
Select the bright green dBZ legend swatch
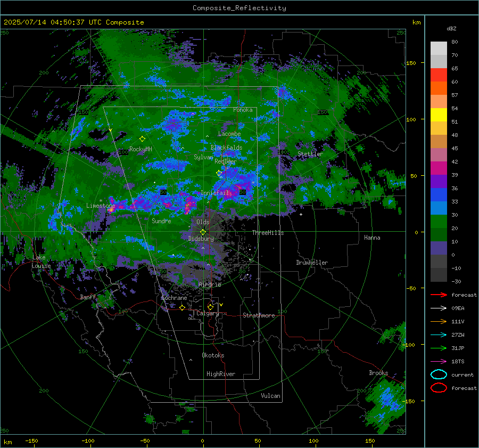[439, 222]
